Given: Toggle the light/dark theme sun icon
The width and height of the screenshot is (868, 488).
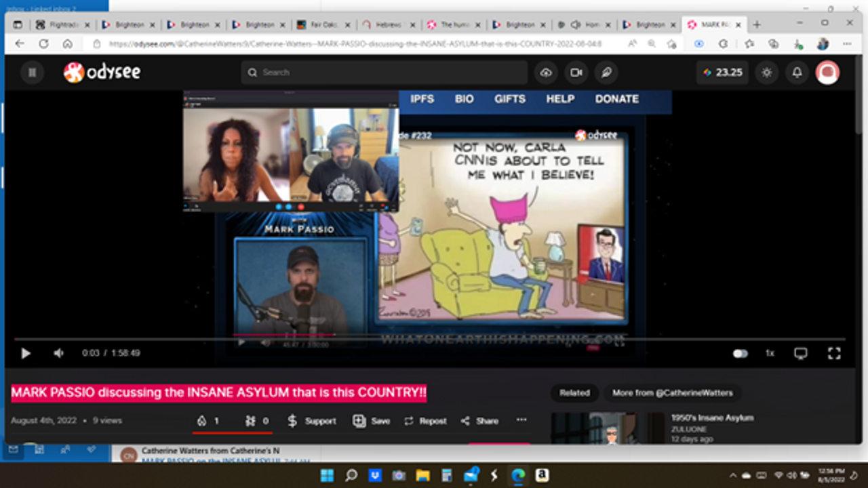Looking at the screenshot, I should click(767, 73).
